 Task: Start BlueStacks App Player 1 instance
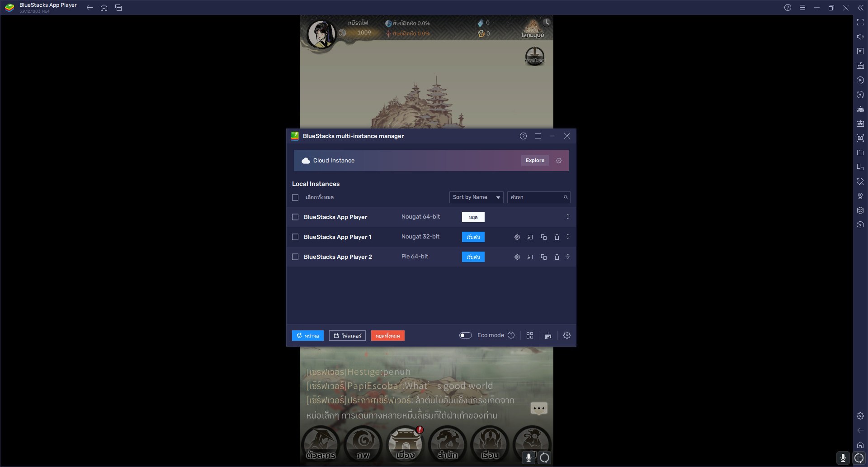(473, 237)
